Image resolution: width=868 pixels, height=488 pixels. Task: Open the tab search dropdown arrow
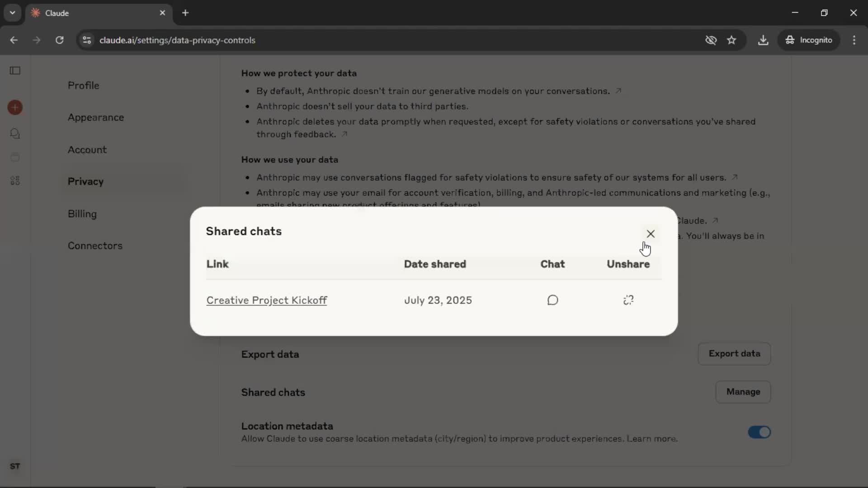click(13, 13)
